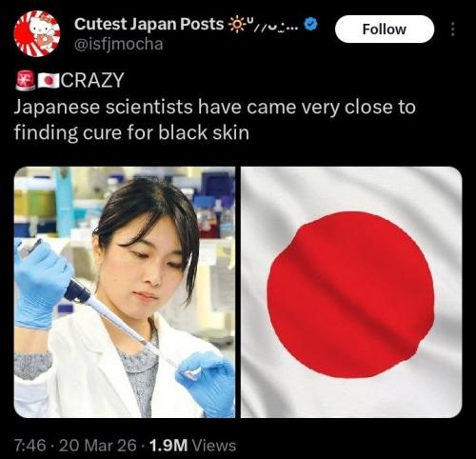Visit the @isfjmocha handle
Image resolution: width=476 pixels, height=459 pixels.
point(119,44)
